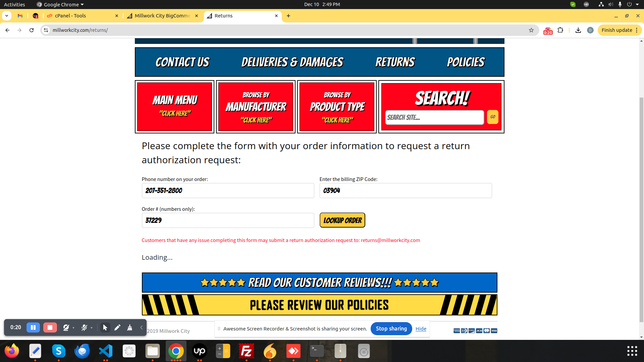Go back to the previous page
644x362 pixels.
[7, 30]
